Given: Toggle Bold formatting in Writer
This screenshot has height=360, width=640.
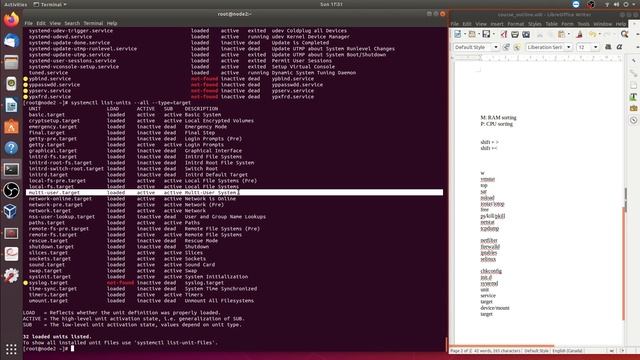Looking at the screenshot, I should (608, 47).
